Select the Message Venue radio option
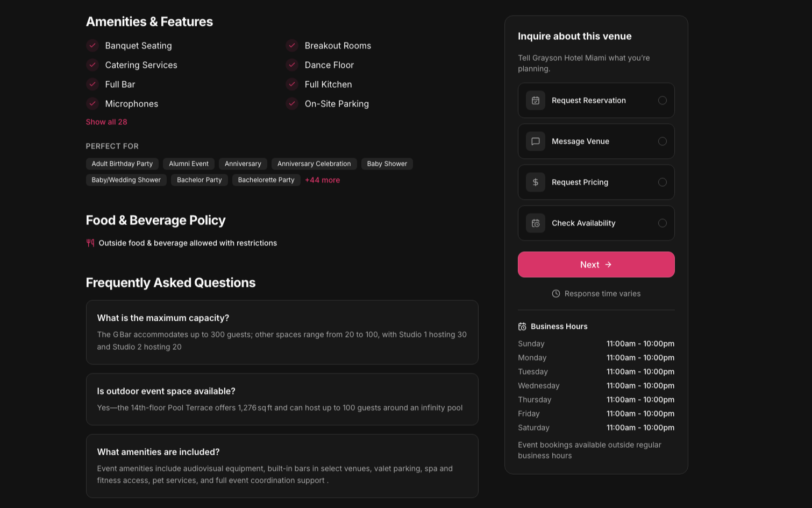Screen dimensions: 812x508 pos(663,142)
